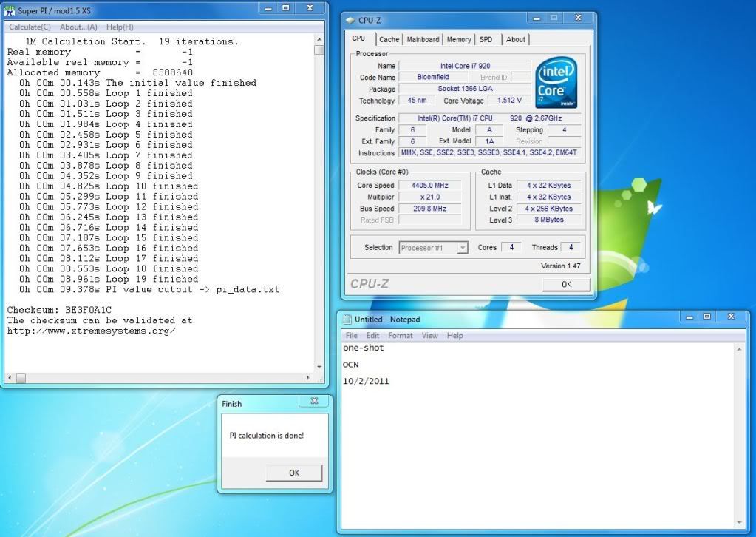Click the Level 3 cache value 8 MBytes
This screenshot has height=537, width=756.
[x=548, y=220]
